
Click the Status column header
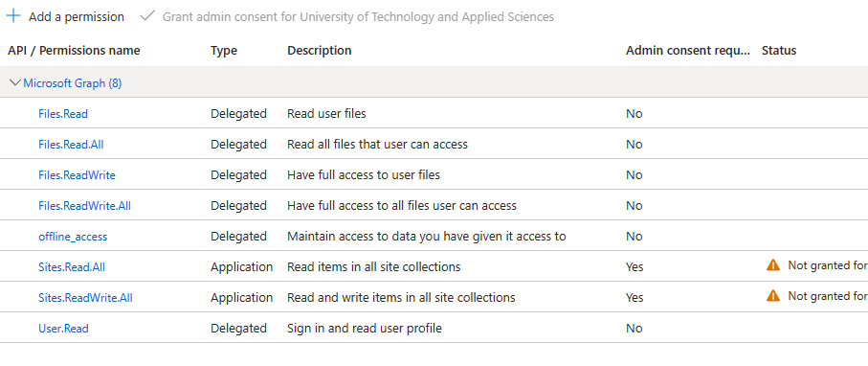(779, 51)
